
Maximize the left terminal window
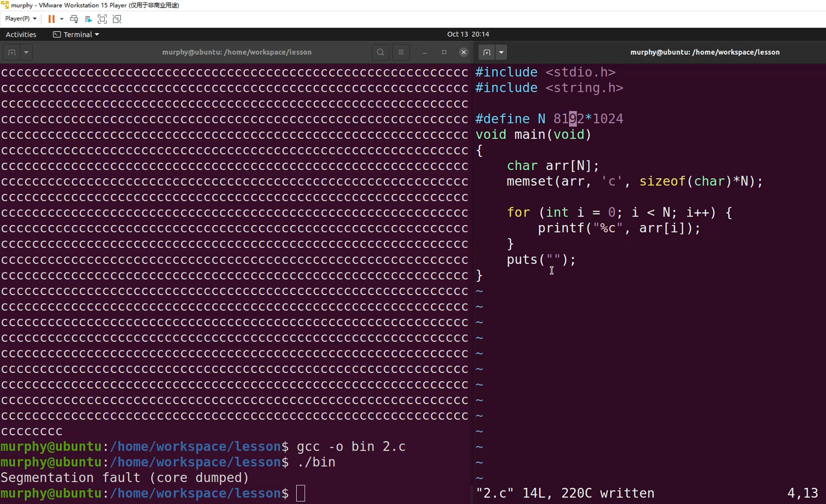point(444,52)
